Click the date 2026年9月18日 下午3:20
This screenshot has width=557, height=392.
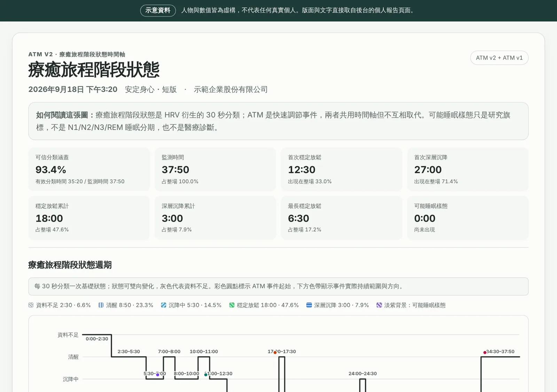pos(73,89)
